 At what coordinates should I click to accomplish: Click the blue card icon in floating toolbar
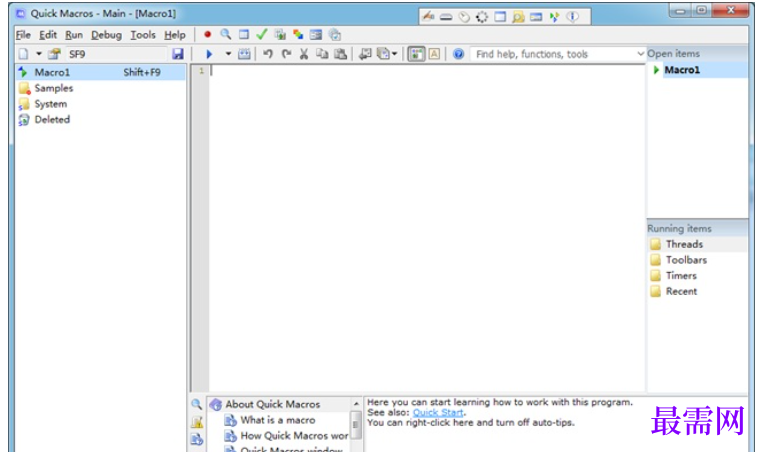(536, 17)
